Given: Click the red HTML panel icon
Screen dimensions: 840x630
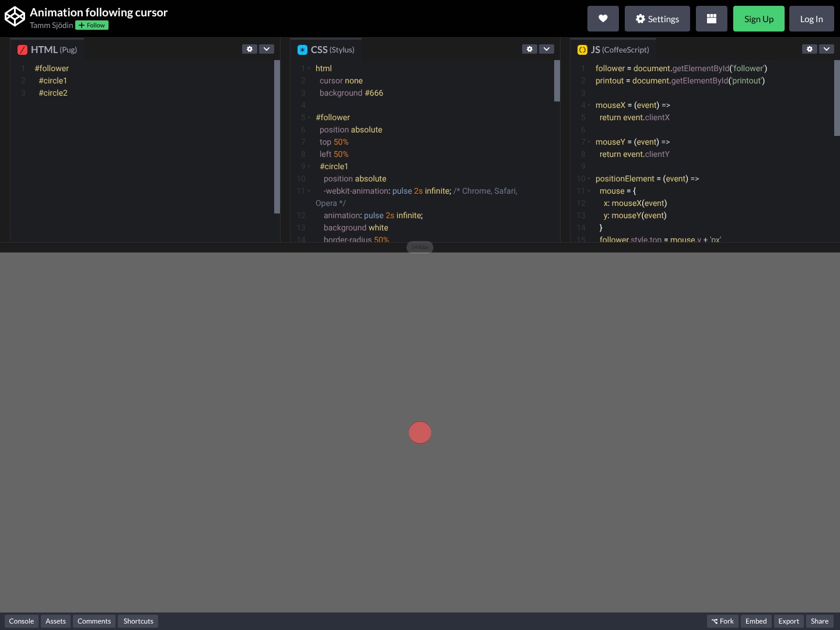Looking at the screenshot, I should pyautogui.click(x=23, y=50).
